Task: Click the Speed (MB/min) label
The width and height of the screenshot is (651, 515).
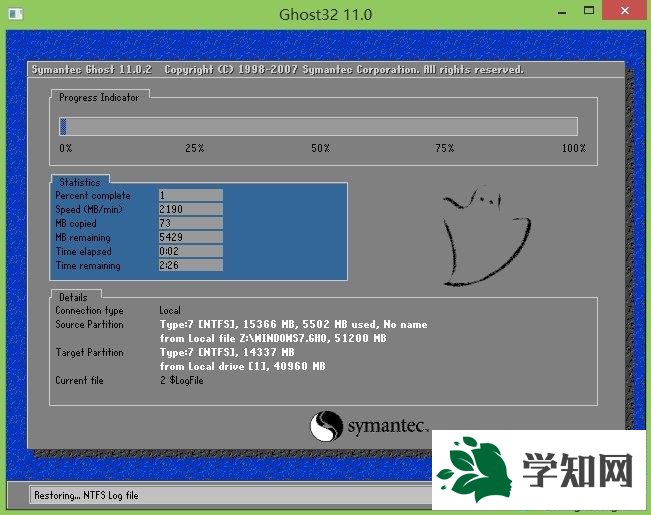Action: tap(89, 209)
